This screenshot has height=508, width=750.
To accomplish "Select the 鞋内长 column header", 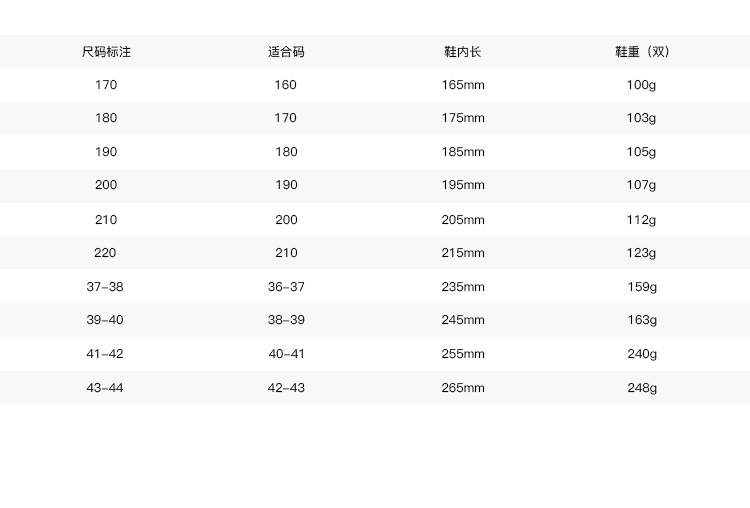I will coord(463,51).
